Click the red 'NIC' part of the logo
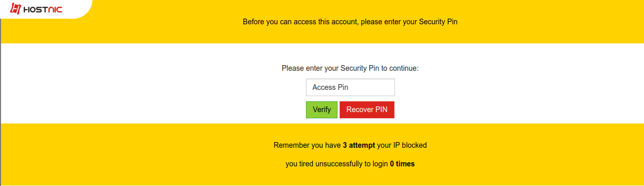This screenshot has width=644, height=186. (56, 9)
